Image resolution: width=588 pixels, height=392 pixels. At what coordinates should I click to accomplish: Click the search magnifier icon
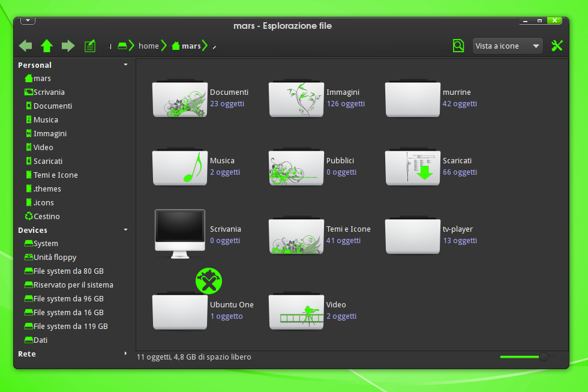tap(458, 46)
